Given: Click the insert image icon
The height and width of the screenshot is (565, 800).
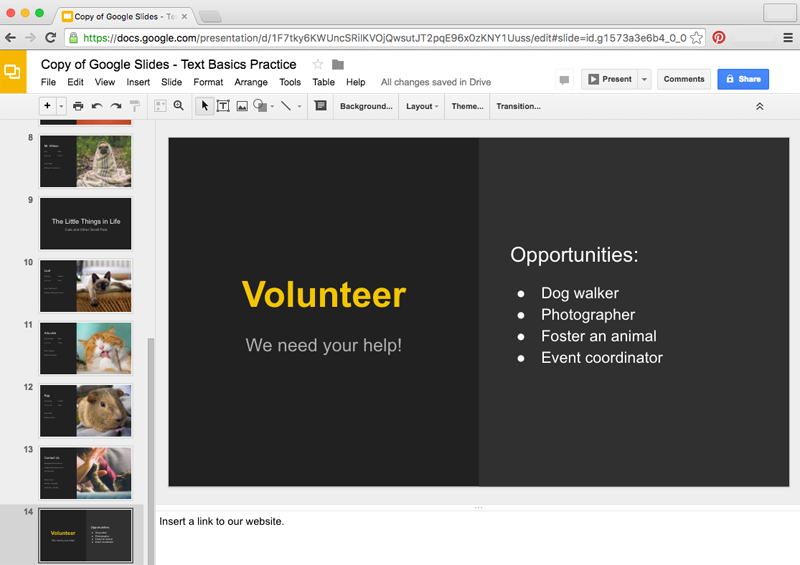Looking at the screenshot, I should (x=242, y=106).
